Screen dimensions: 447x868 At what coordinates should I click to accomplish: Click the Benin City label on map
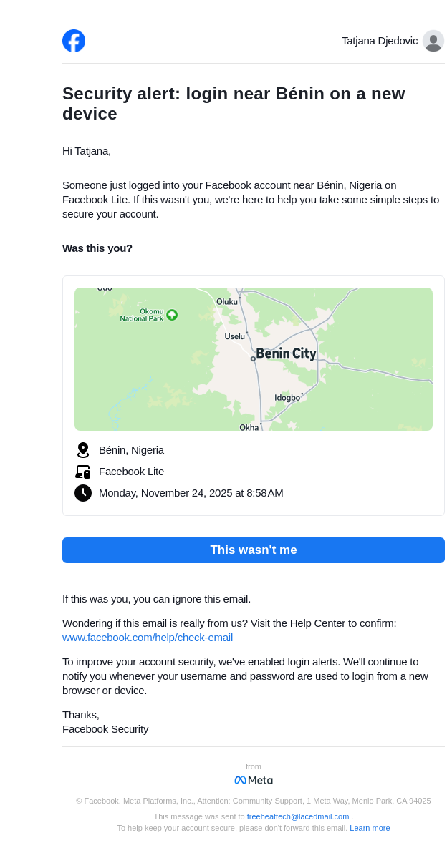286,353
